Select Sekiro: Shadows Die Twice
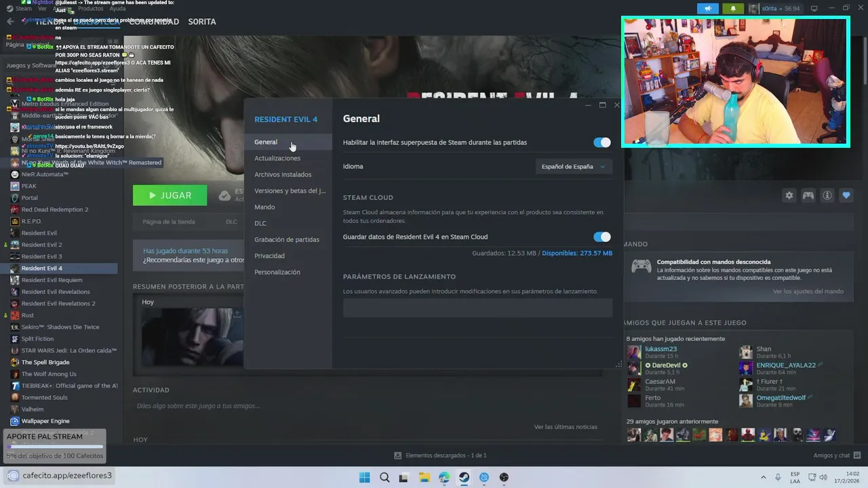This screenshot has width=868, height=488. [x=60, y=327]
